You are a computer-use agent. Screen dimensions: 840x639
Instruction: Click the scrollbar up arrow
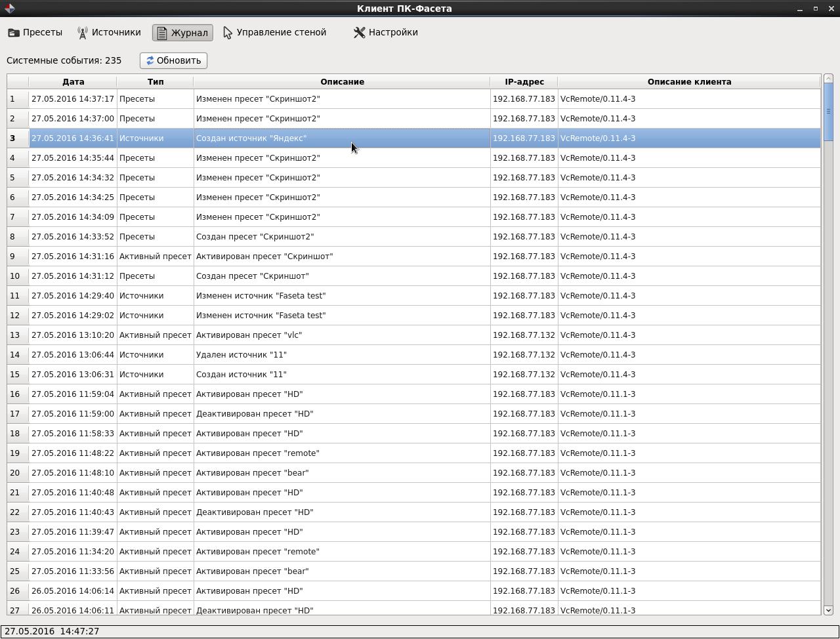(828, 79)
